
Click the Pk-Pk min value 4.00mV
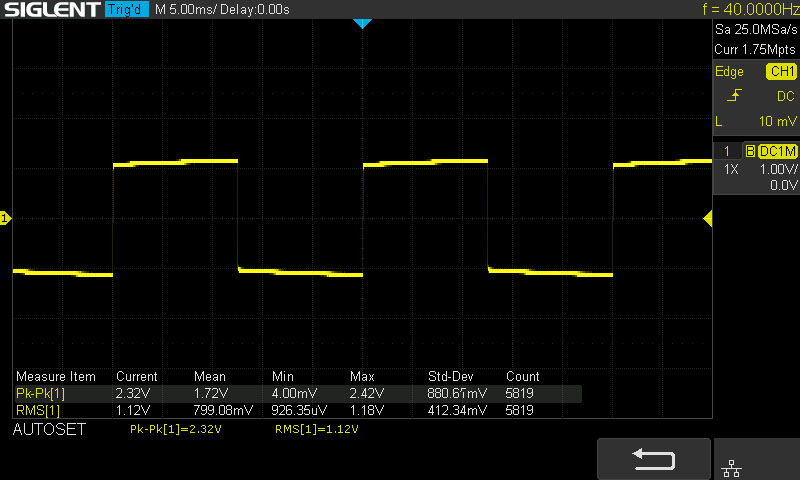click(294, 393)
